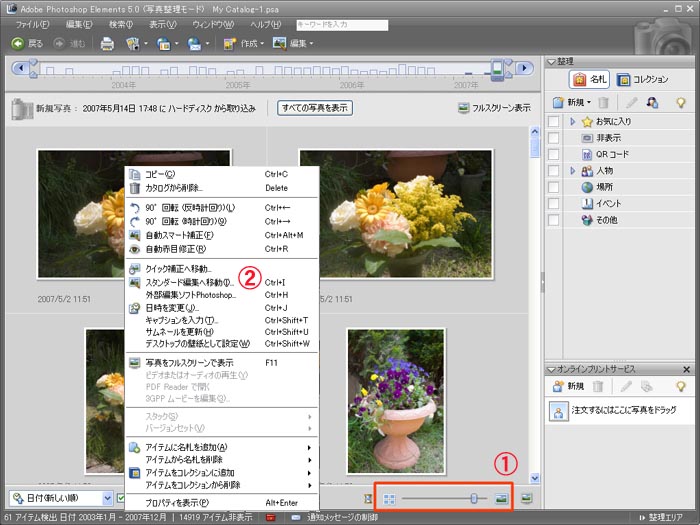Click the すべての写真を表示 button

tap(315, 108)
